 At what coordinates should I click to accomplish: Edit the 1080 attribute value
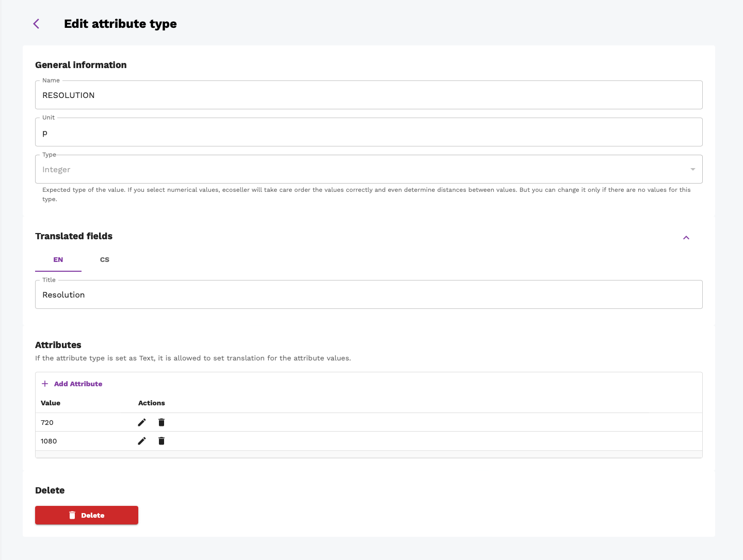142,441
